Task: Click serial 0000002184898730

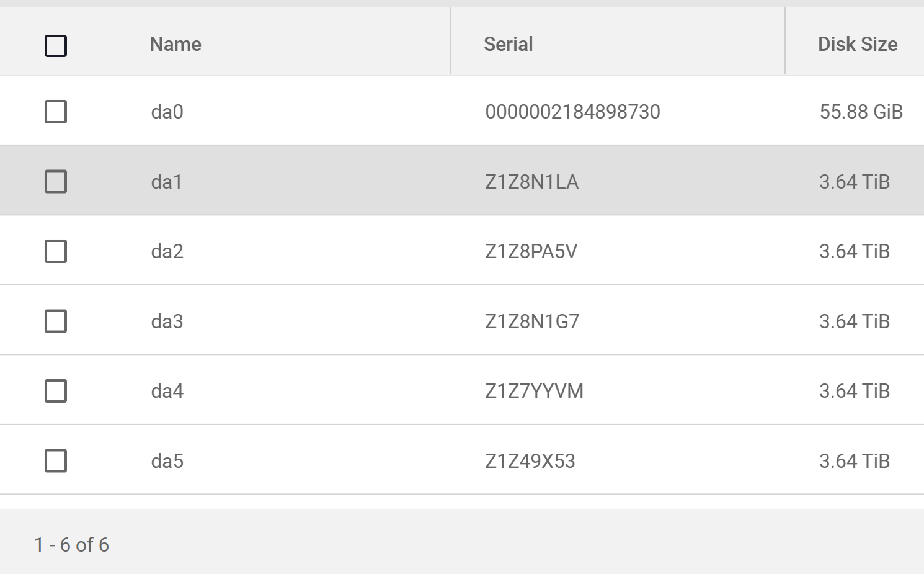Action: coord(572,112)
